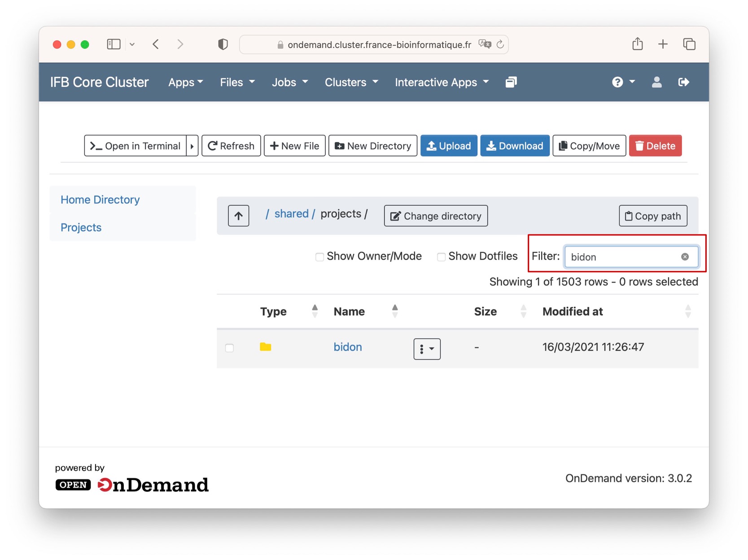
Task: Open the sidebar options chevron in Safari
Action: click(x=132, y=44)
